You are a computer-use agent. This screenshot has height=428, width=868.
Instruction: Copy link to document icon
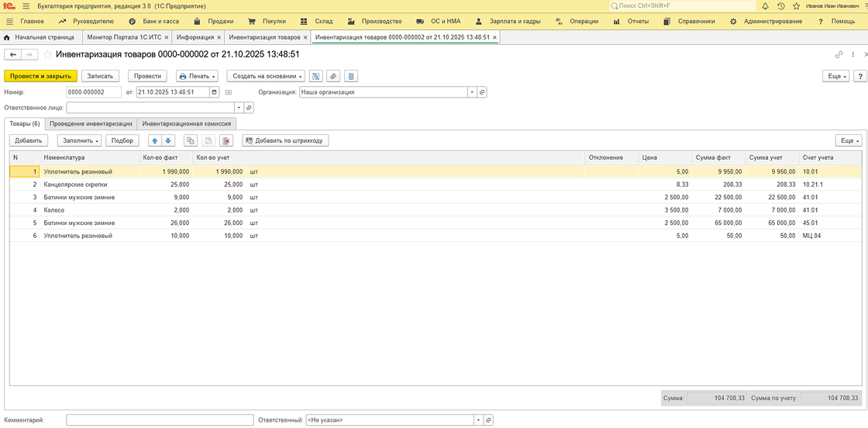tap(839, 55)
